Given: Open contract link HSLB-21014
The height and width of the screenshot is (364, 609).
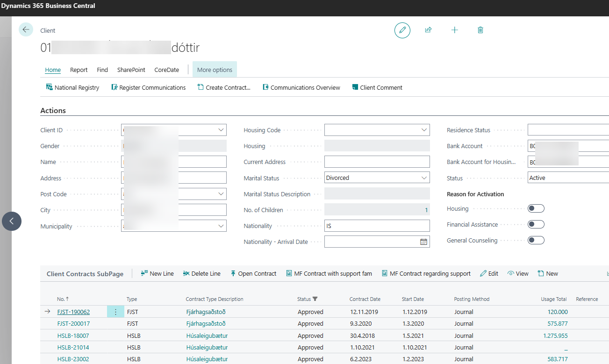Looking at the screenshot, I should [73, 348].
